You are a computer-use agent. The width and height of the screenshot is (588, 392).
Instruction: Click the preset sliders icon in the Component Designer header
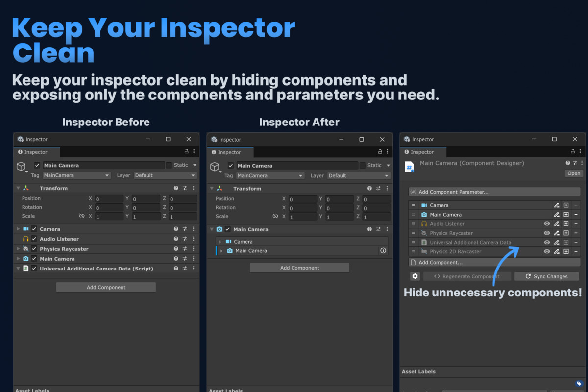[574, 163]
